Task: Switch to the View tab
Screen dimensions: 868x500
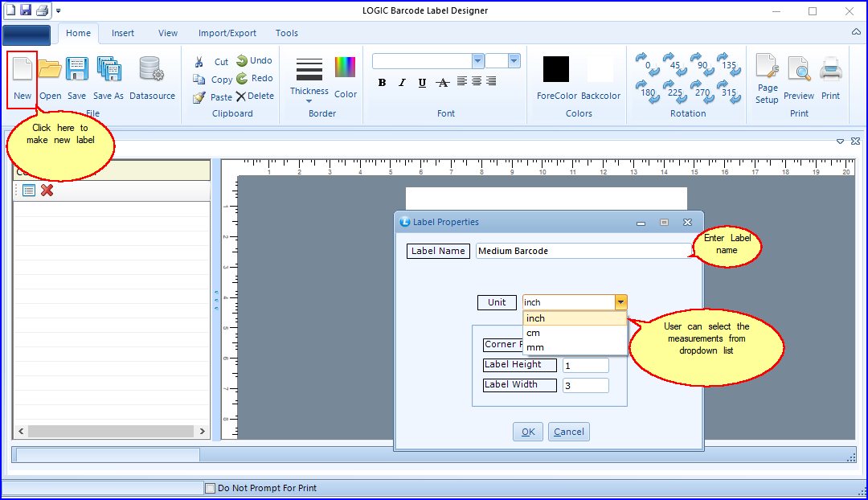Action: (168, 33)
